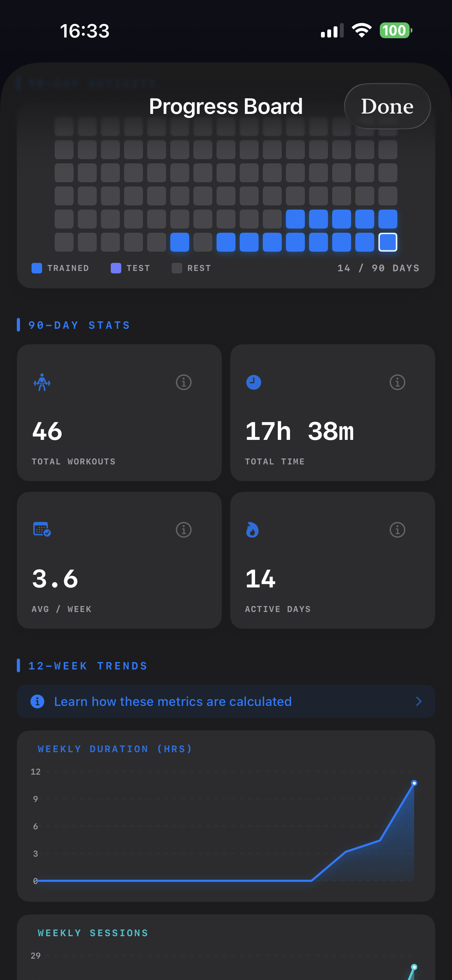Tap the weightlifter workouts icon

42,382
